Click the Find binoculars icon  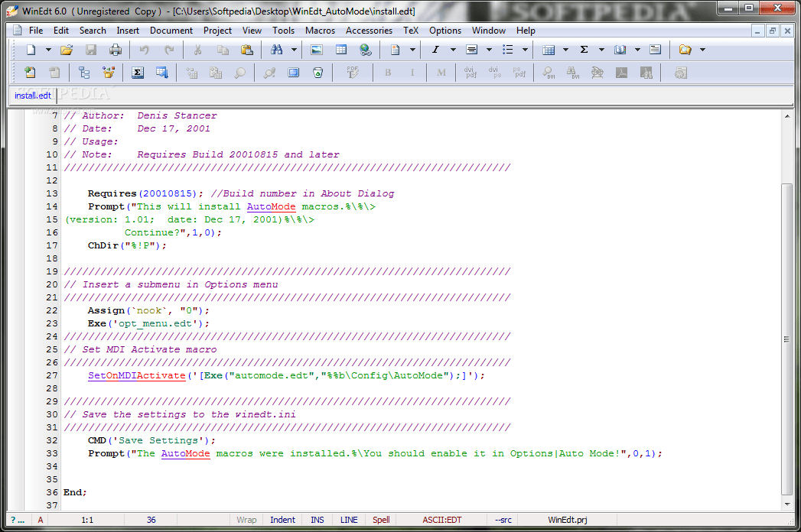coord(276,50)
